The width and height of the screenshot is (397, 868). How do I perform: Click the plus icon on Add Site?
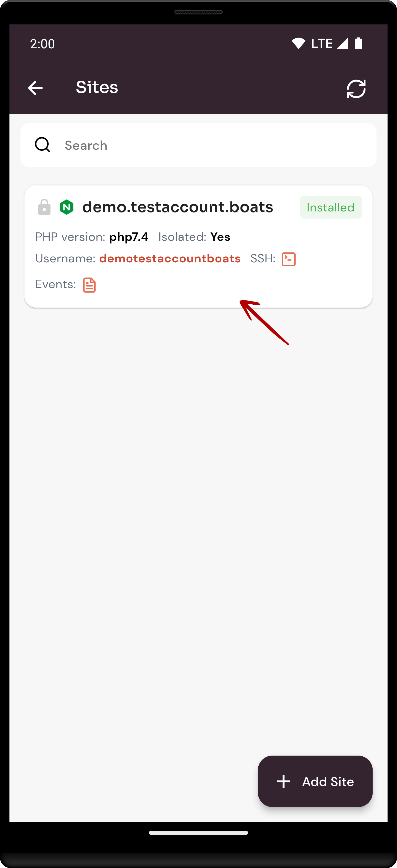(283, 781)
